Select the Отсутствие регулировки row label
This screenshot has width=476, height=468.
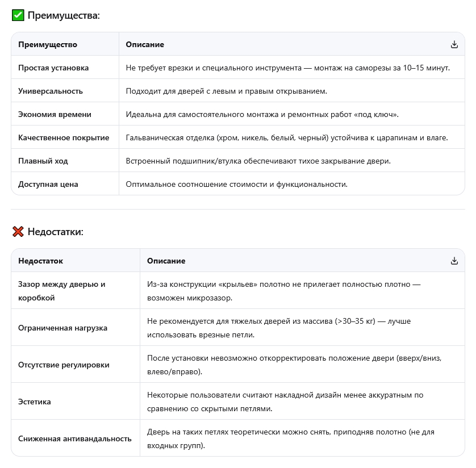coord(64,365)
